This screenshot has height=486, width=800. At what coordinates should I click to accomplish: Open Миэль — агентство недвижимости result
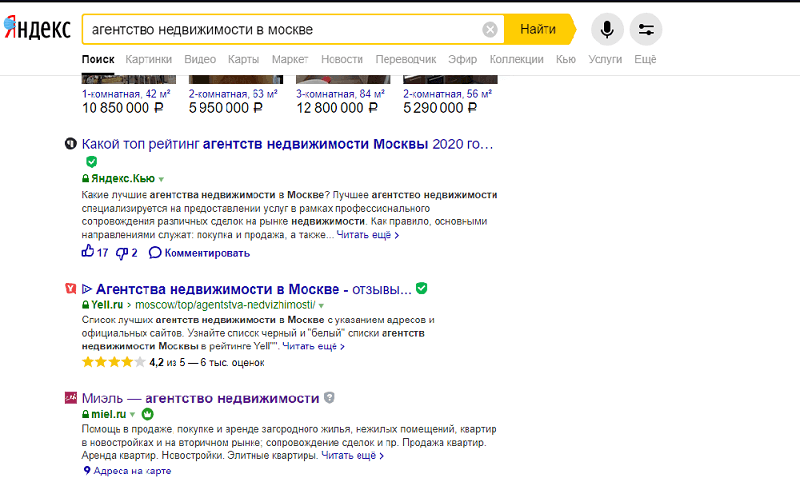(x=200, y=398)
